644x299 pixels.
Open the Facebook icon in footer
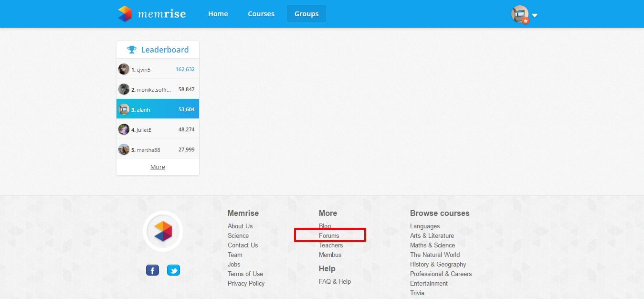152,270
